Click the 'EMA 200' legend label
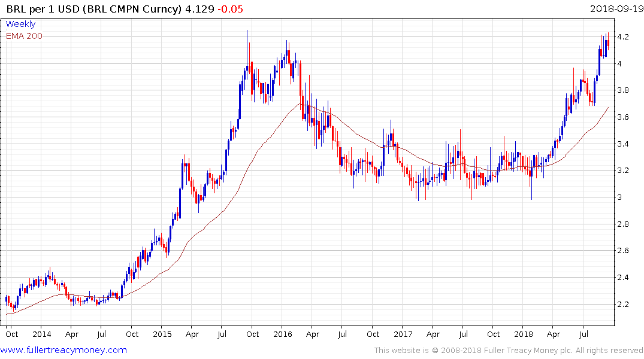The width and height of the screenshot is (644, 359). (24, 36)
